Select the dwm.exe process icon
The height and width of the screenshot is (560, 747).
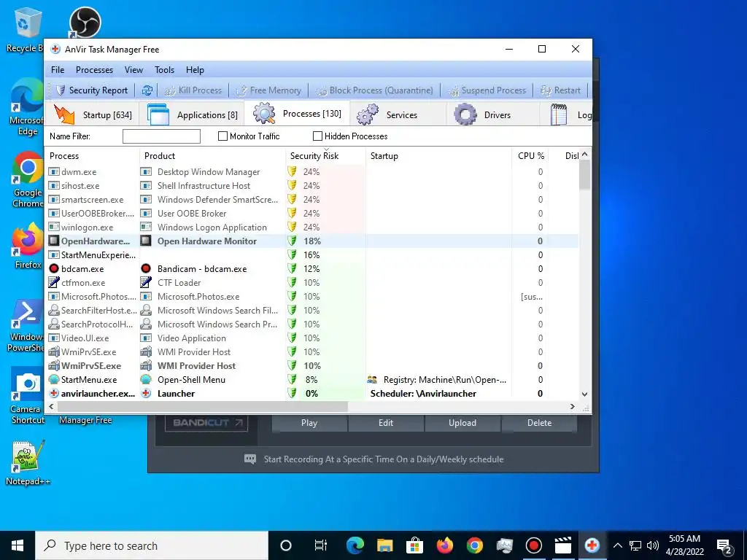[x=54, y=171]
